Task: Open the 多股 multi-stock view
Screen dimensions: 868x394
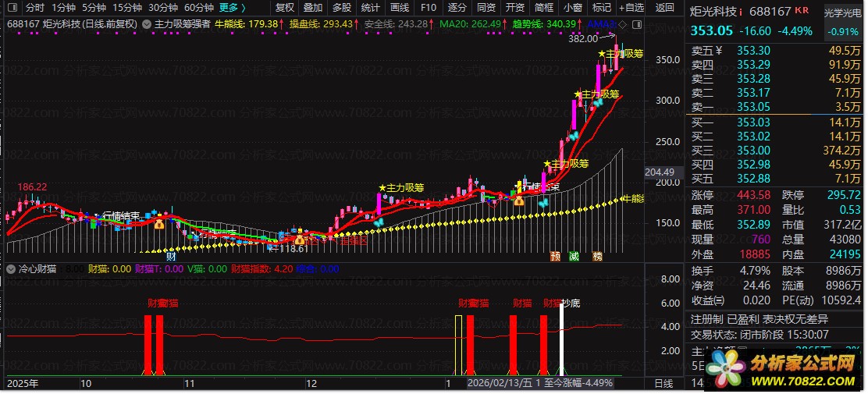Action: pos(342,8)
